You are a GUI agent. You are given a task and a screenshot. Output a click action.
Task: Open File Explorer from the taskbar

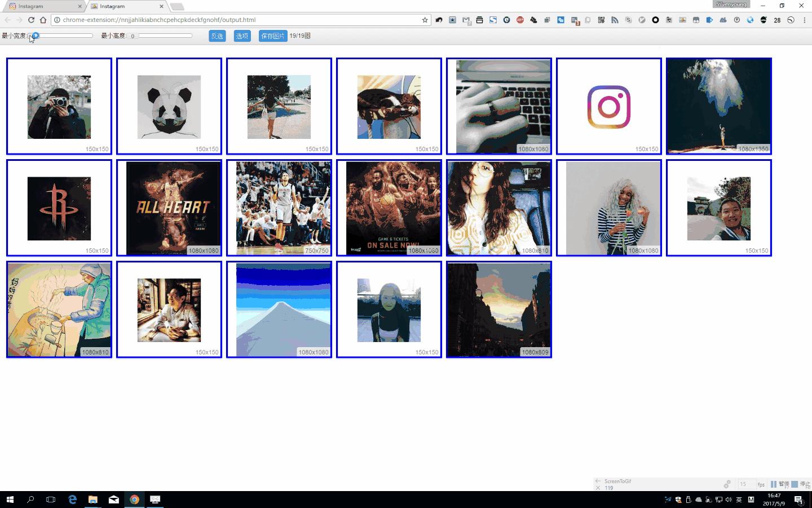click(x=93, y=500)
